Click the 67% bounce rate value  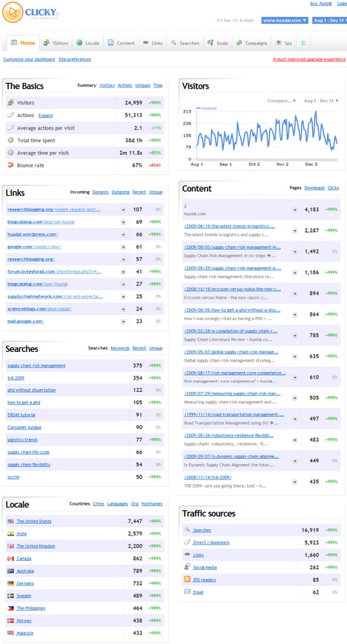point(137,165)
